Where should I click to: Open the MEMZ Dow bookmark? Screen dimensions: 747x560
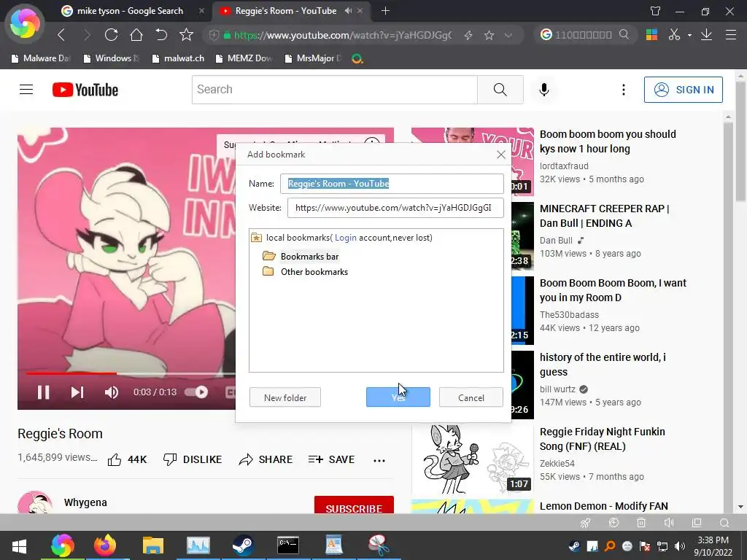click(244, 58)
